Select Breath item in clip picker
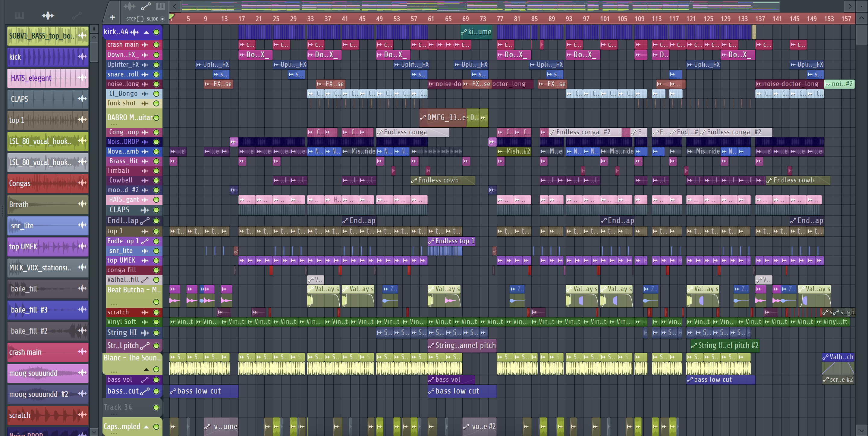Image resolution: width=868 pixels, height=436 pixels. coord(48,204)
